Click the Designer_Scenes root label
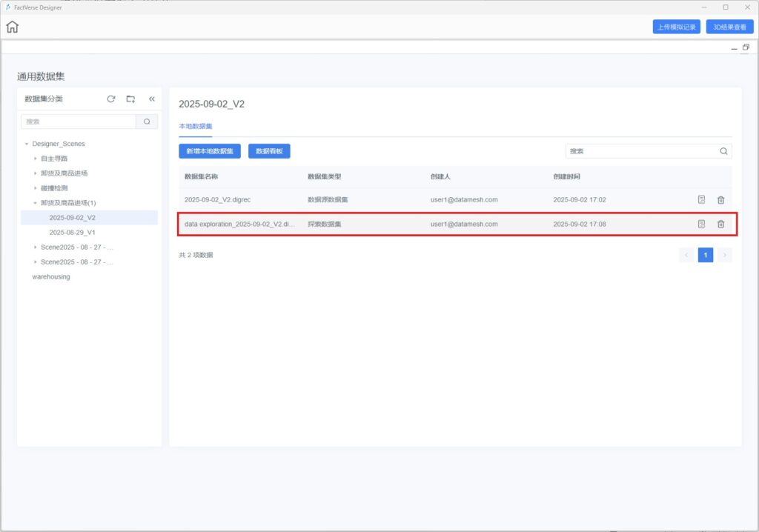 pos(58,144)
